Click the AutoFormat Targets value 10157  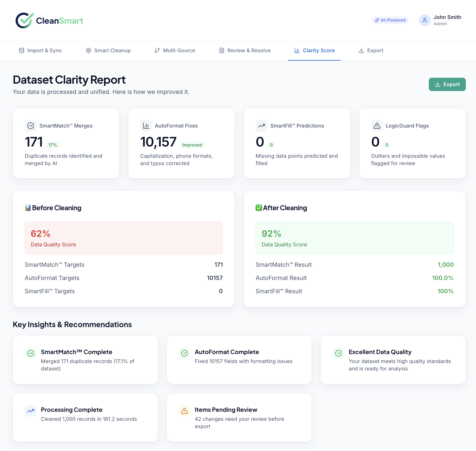(x=215, y=278)
